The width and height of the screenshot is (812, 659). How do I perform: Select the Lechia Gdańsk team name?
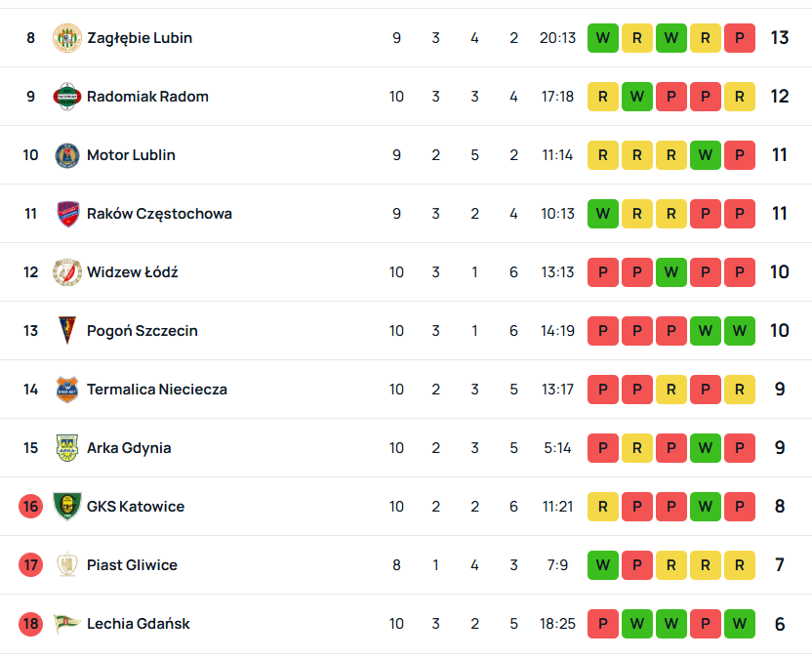[138, 624]
